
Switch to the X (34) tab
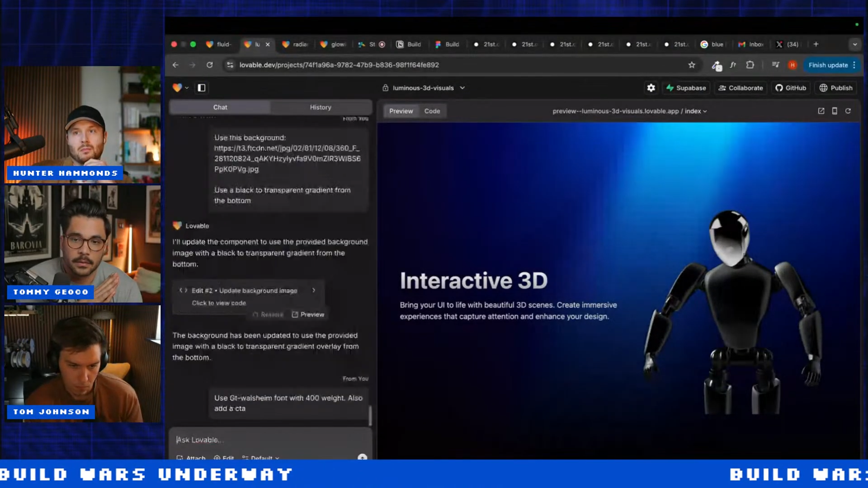(x=788, y=44)
